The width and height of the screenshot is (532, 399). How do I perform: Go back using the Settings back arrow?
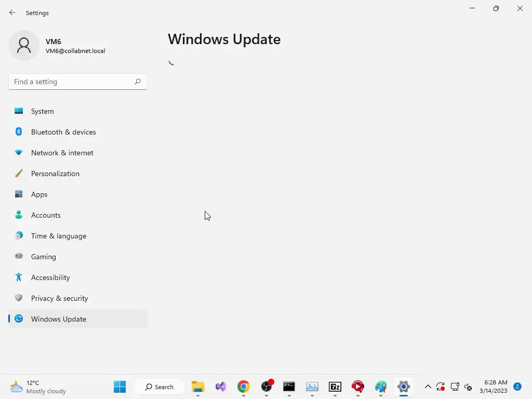pyautogui.click(x=12, y=12)
